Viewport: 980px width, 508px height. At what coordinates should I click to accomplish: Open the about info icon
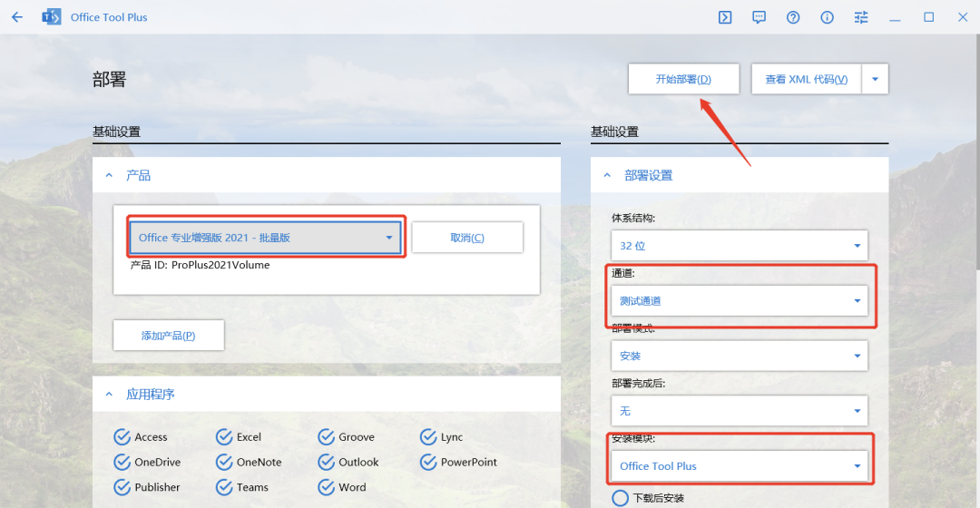pyautogui.click(x=827, y=17)
